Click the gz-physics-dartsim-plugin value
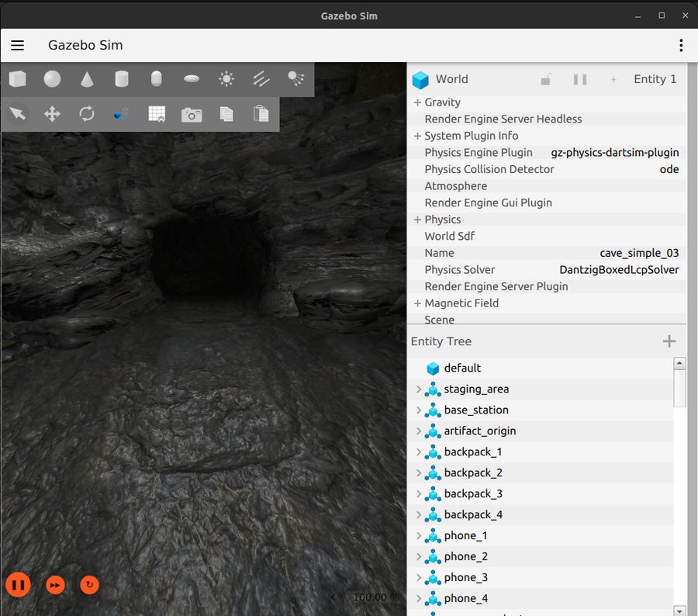This screenshot has width=698, height=616. (615, 152)
